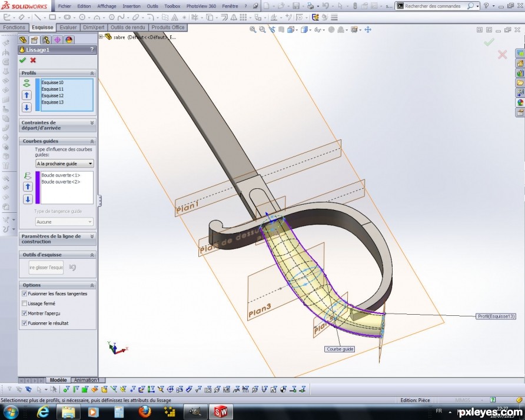This screenshot has height=420, width=525.
Task: Open the PhotoView 360 menu
Action: click(201, 6)
